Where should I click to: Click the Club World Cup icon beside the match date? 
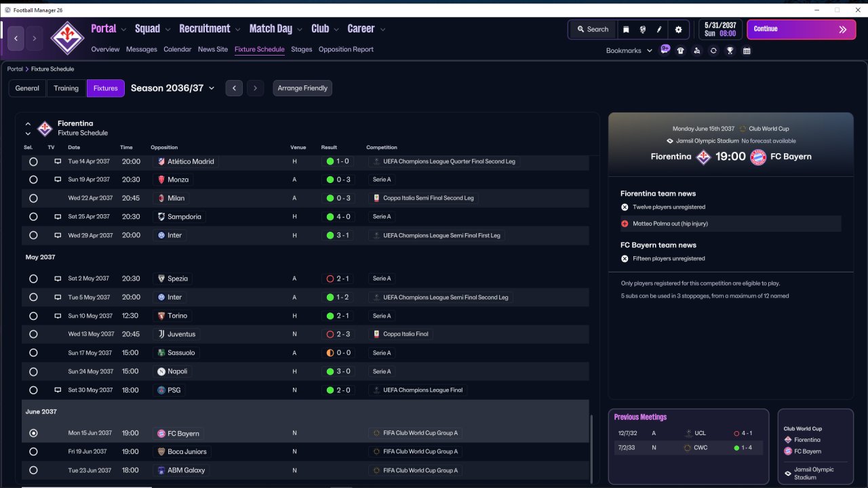pyautogui.click(x=743, y=129)
